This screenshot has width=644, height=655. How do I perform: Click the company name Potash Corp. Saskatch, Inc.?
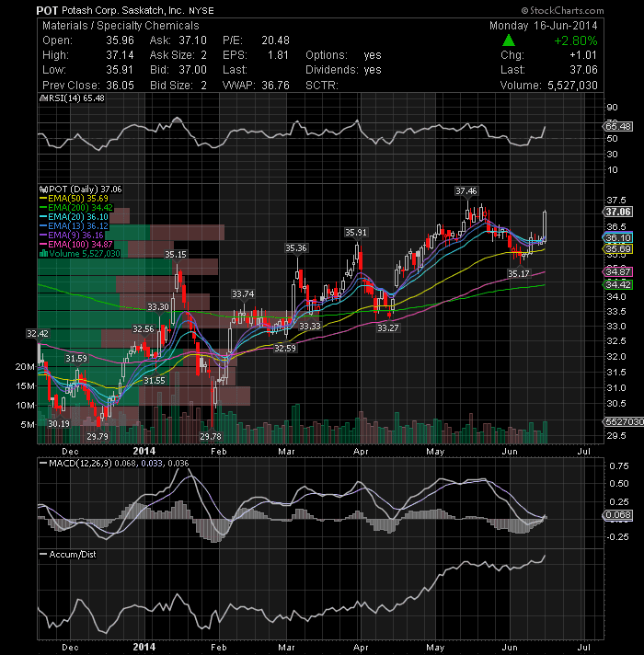tap(123, 10)
